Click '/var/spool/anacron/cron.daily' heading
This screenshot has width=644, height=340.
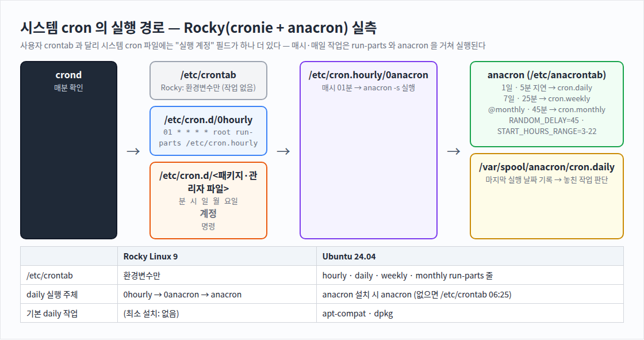547,167
